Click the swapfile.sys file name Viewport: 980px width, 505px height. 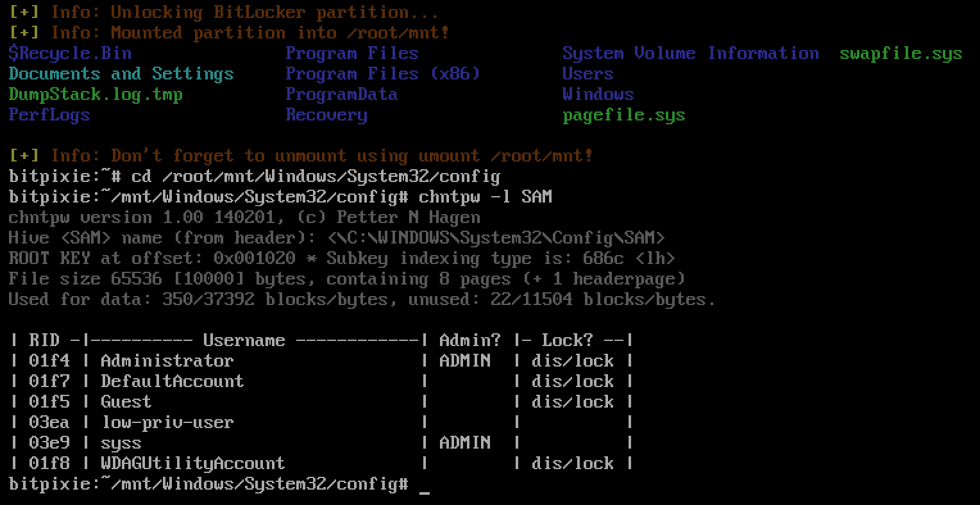(x=900, y=53)
